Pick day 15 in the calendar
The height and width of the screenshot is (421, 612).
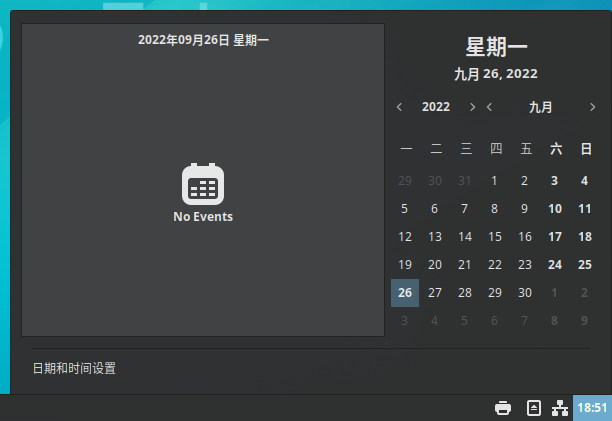click(494, 237)
